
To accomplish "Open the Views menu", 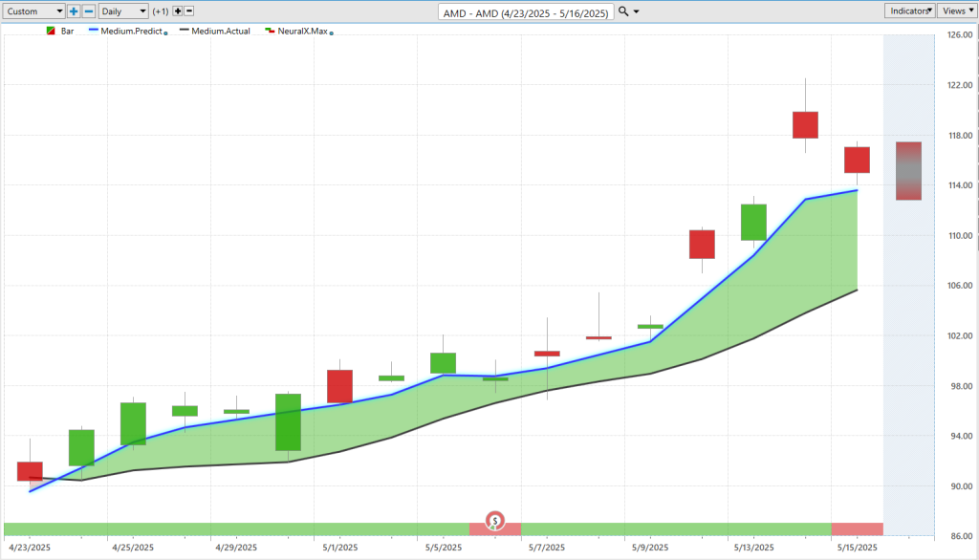I will tap(957, 11).
